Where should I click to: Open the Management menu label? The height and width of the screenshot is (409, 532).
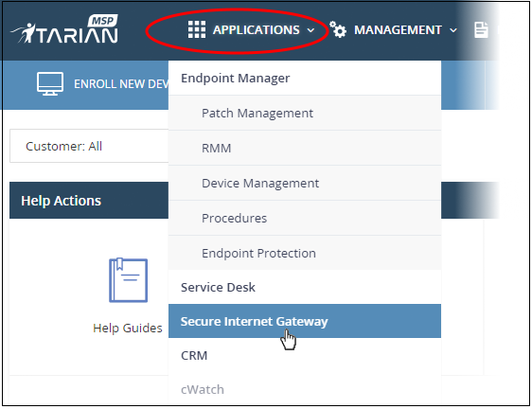coord(398,30)
